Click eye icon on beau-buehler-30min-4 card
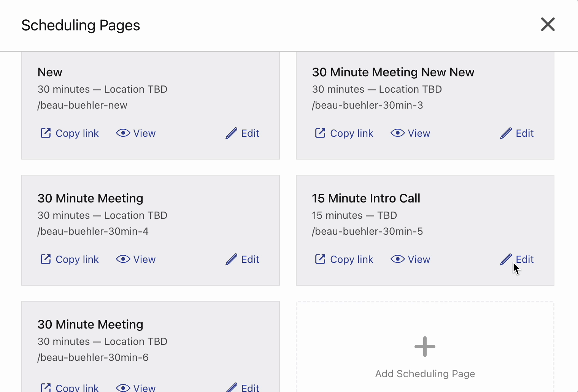Image resolution: width=578 pixels, height=392 pixels. (x=123, y=259)
